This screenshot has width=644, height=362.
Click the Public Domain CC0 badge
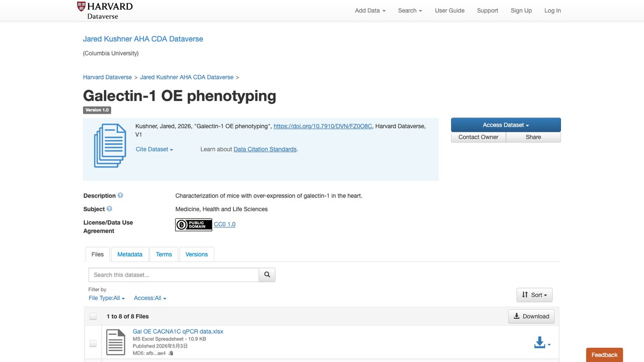pyautogui.click(x=194, y=225)
